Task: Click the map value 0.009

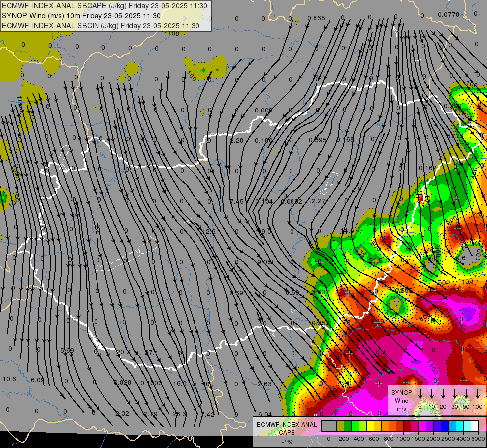Action: 263,111
